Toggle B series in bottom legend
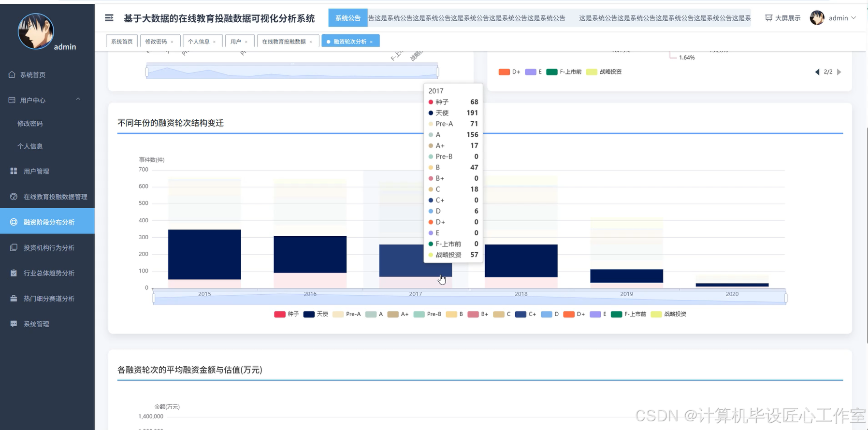The image size is (868, 430). [x=454, y=314]
